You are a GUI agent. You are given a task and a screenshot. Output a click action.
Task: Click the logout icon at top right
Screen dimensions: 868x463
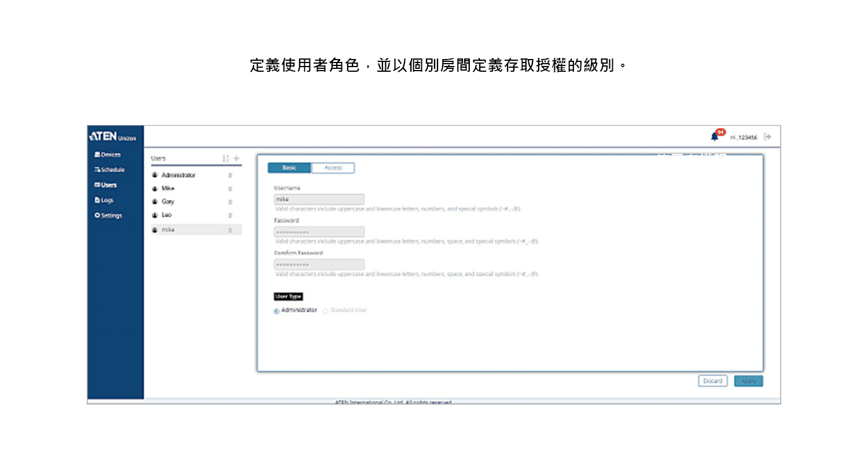[x=768, y=135]
